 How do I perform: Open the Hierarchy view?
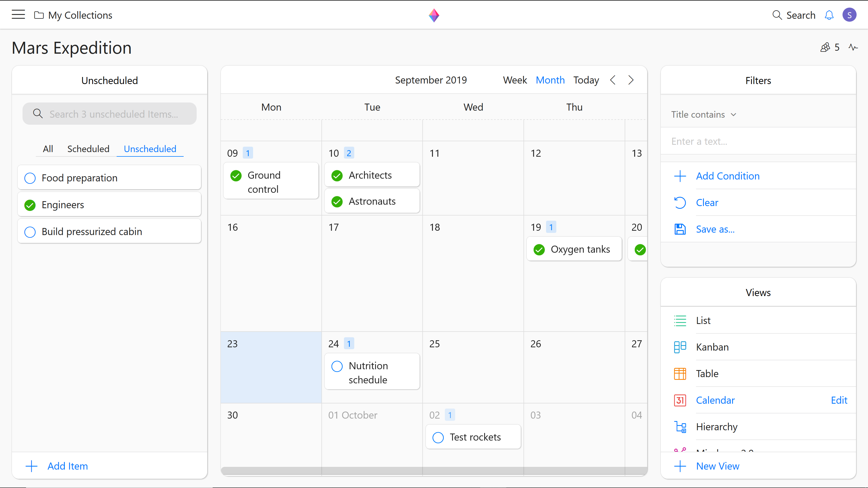pos(716,427)
